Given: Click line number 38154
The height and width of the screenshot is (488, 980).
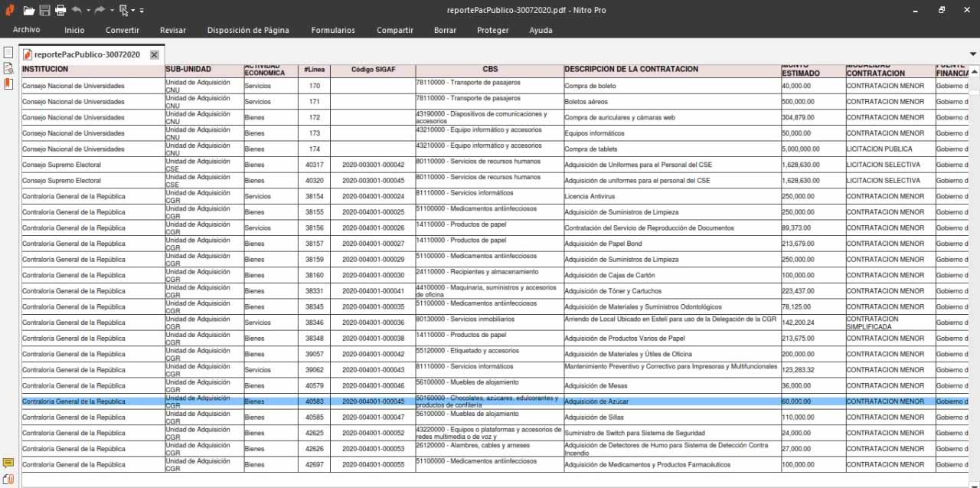Looking at the screenshot, I should (315, 197).
